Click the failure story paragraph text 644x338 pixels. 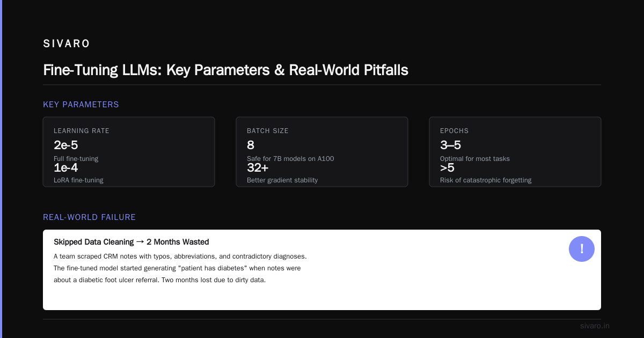point(180,268)
